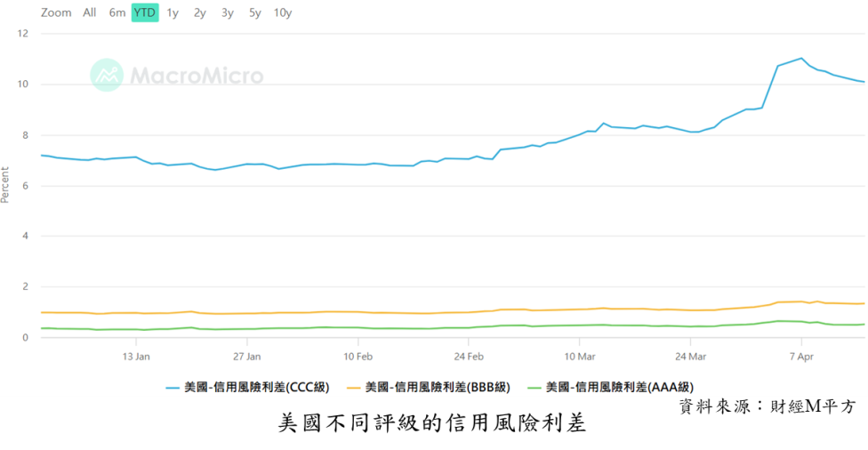Click the 24 Feb x-axis date label
Screen dimensions: 868x450
click(x=469, y=357)
